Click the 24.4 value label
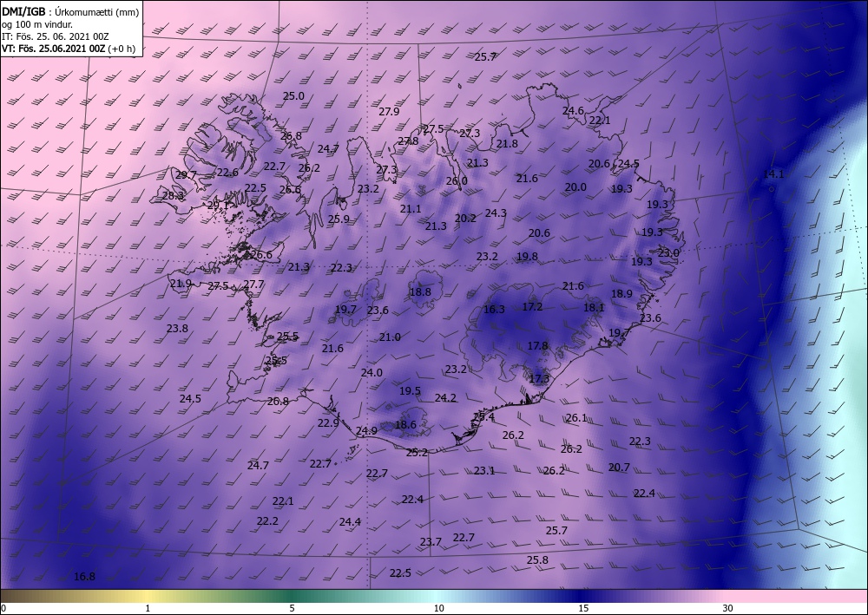868x615 pixels. pos(350,521)
